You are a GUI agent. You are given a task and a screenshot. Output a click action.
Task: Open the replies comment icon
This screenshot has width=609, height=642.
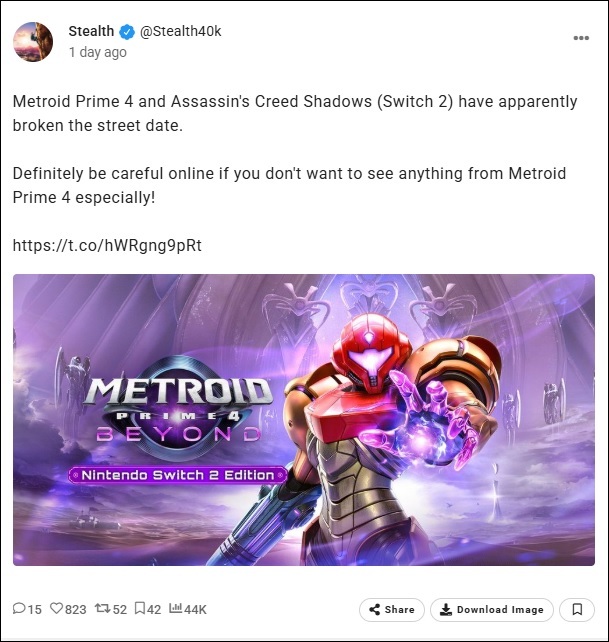[19, 608]
